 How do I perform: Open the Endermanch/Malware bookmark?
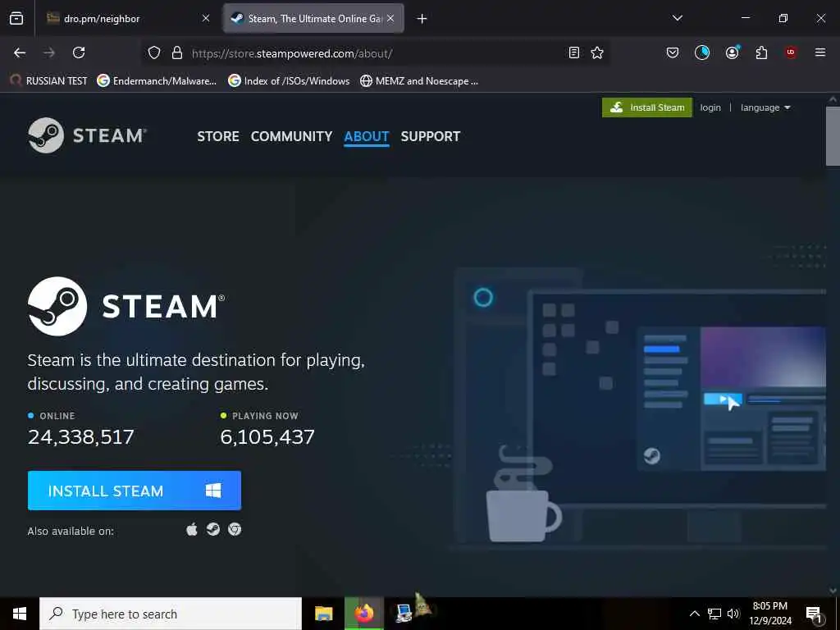click(157, 81)
